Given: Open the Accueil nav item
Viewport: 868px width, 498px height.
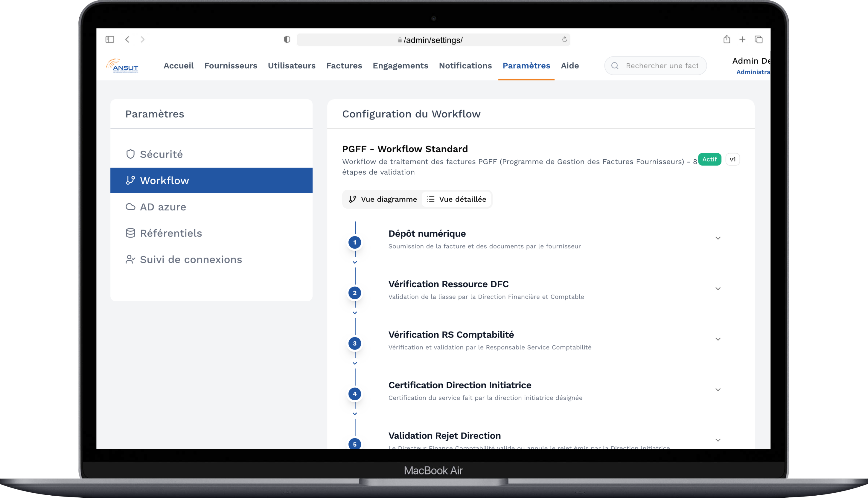Looking at the screenshot, I should coord(179,66).
